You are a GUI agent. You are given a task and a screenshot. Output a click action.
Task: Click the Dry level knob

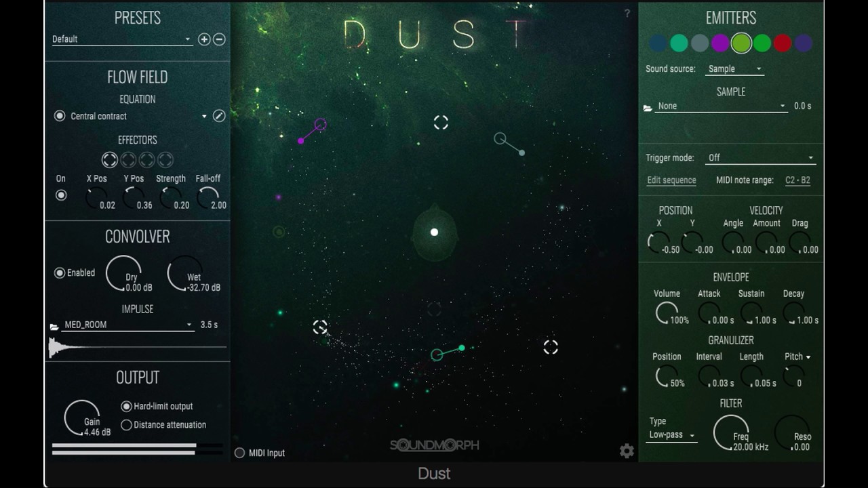tap(124, 273)
